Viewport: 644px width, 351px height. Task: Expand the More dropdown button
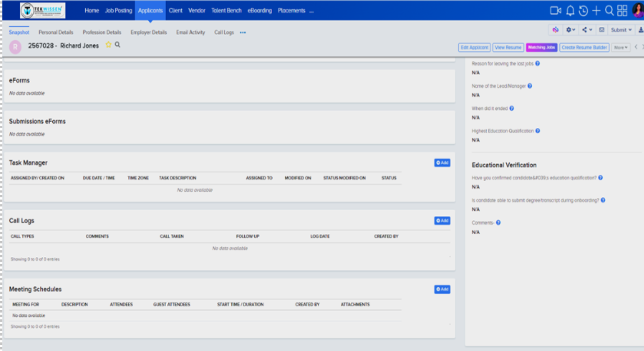pyautogui.click(x=621, y=48)
